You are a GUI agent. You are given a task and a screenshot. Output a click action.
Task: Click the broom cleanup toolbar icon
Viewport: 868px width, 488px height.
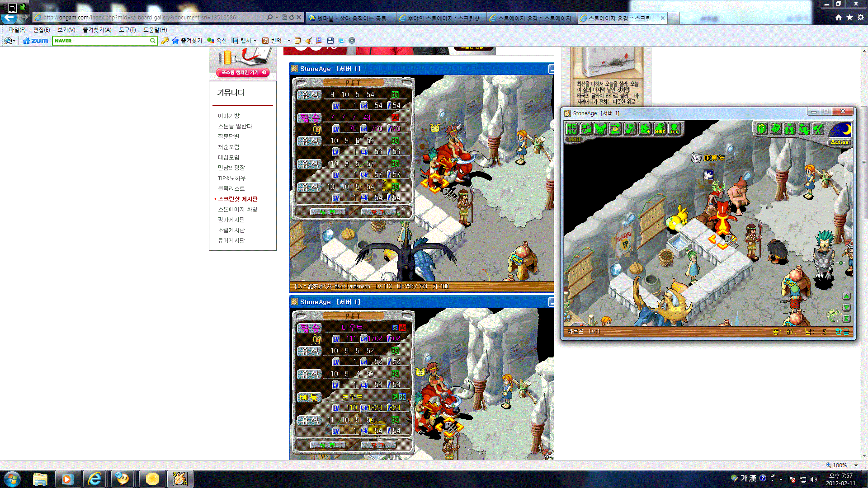pyautogui.click(x=309, y=41)
